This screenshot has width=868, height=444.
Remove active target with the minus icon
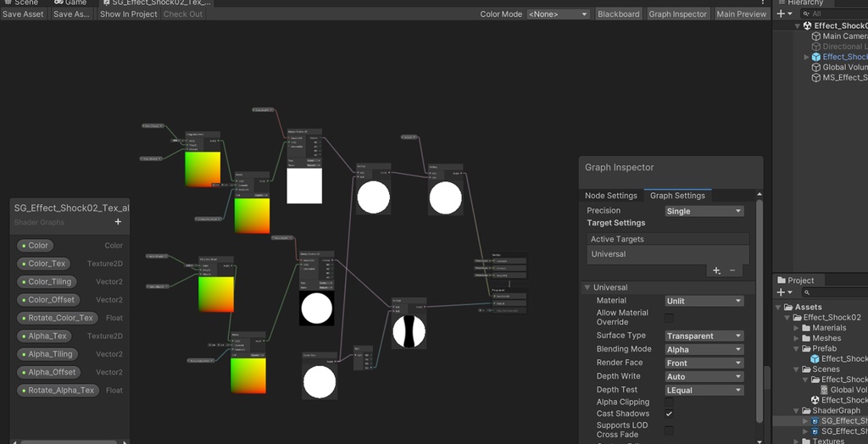tap(732, 270)
